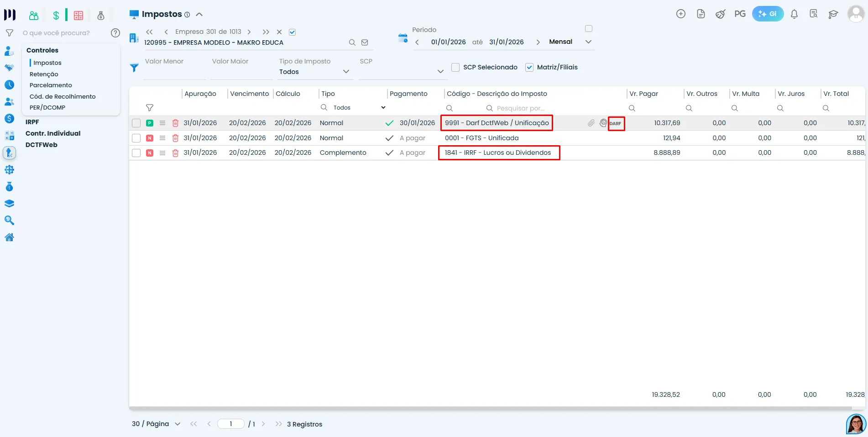Open Parcelamento menu item
868x437 pixels.
(x=51, y=85)
